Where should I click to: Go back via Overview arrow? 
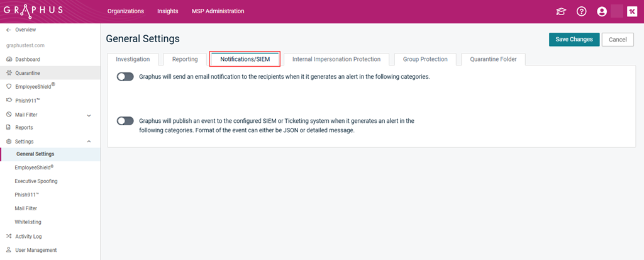(x=9, y=30)
